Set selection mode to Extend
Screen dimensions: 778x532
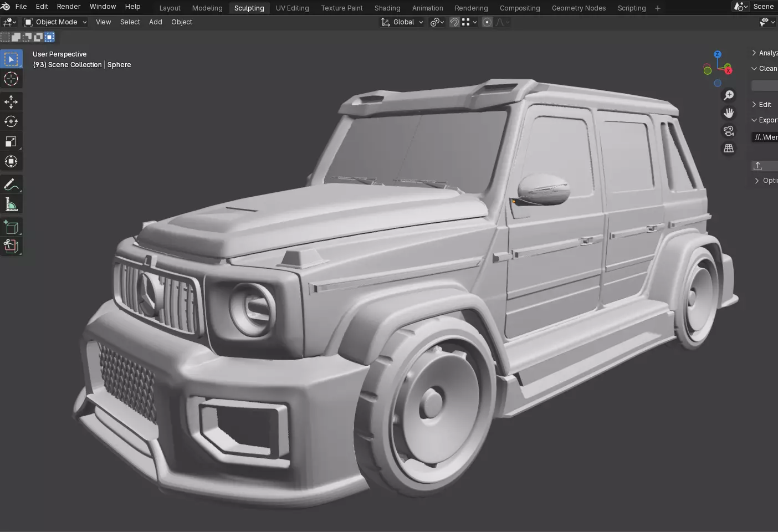point(16,37)
